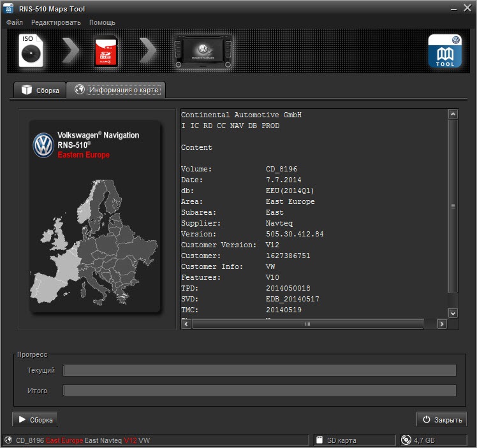Minimize the Maps Tool window
Image resolution: width=477 pixels, height=448 pixels.
(453, 9)
